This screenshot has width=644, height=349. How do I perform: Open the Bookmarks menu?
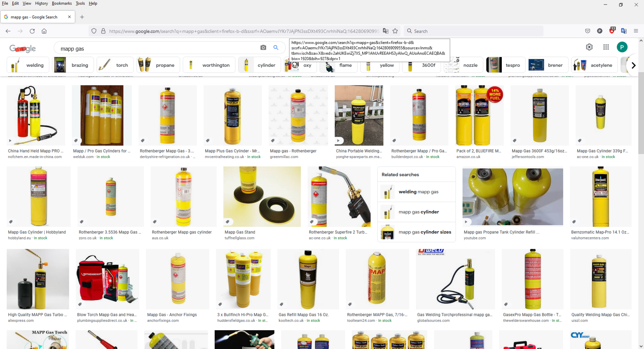pyautogui.click(x=62, y=3)
